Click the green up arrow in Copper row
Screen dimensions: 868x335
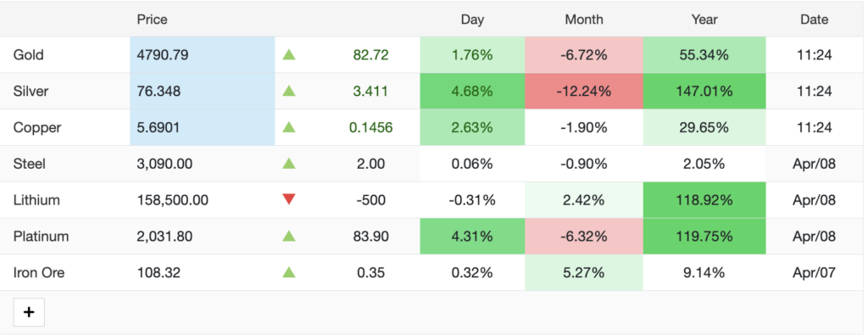pyautogui.click(x=288, y=127)
